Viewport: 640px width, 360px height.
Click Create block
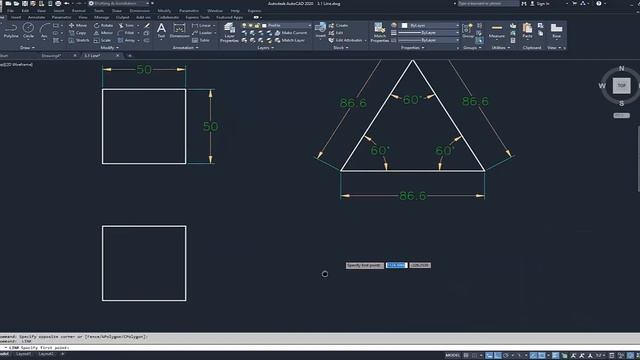click(x=338, y=25)
